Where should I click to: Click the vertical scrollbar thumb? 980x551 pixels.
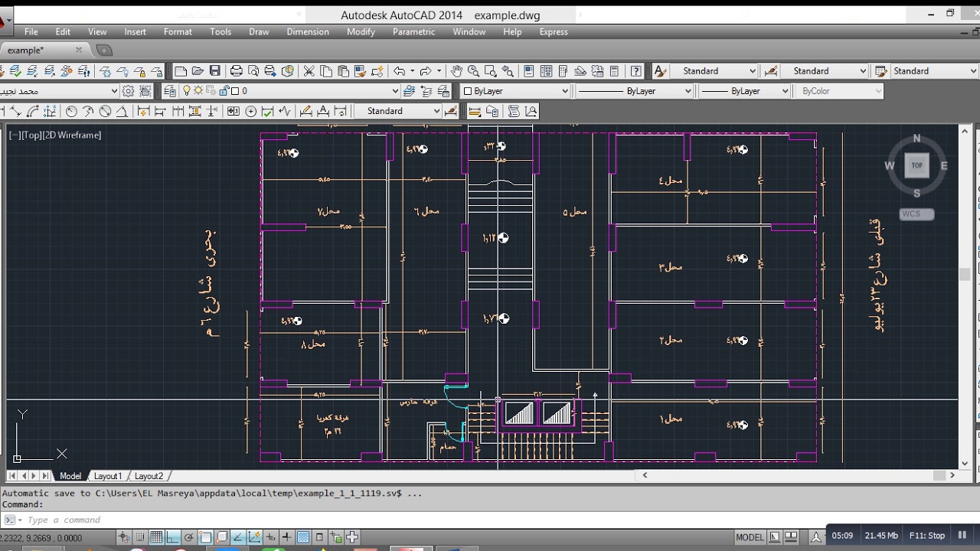point(965,274)
